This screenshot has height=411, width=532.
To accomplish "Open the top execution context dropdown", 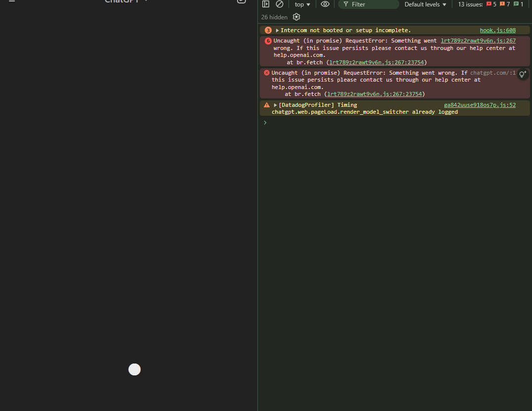I will tap(302, 4).
